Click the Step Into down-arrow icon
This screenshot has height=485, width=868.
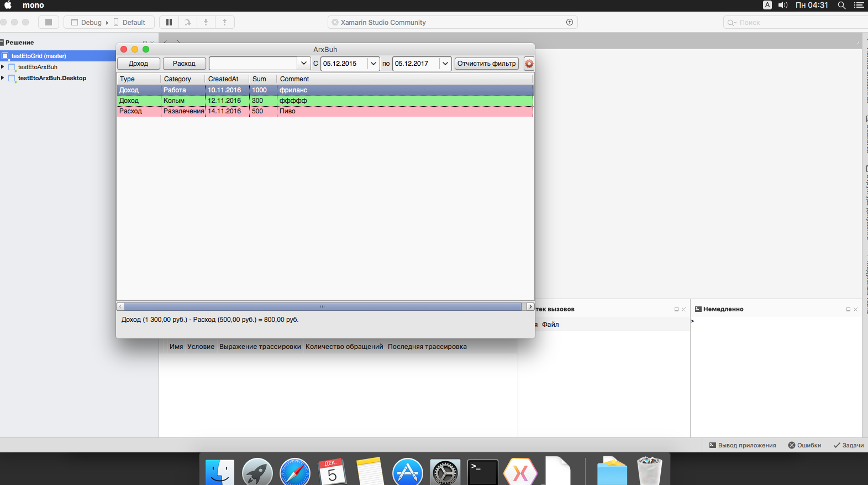point(206,22)
